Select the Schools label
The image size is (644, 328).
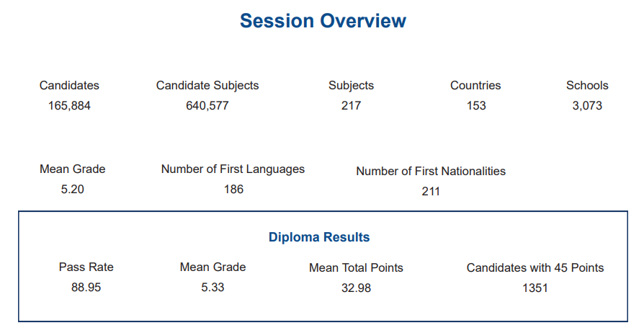pos(587,85)
